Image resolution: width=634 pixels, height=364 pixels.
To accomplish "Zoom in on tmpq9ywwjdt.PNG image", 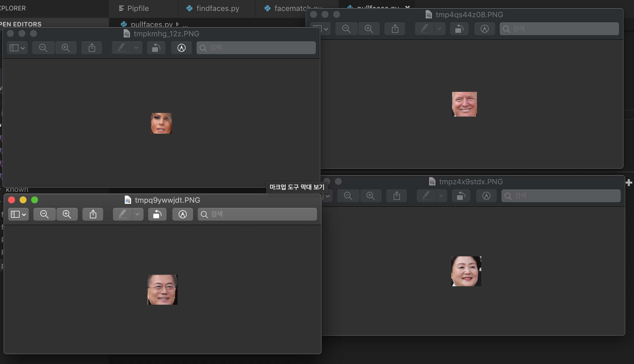I will [x=67, y=214].
